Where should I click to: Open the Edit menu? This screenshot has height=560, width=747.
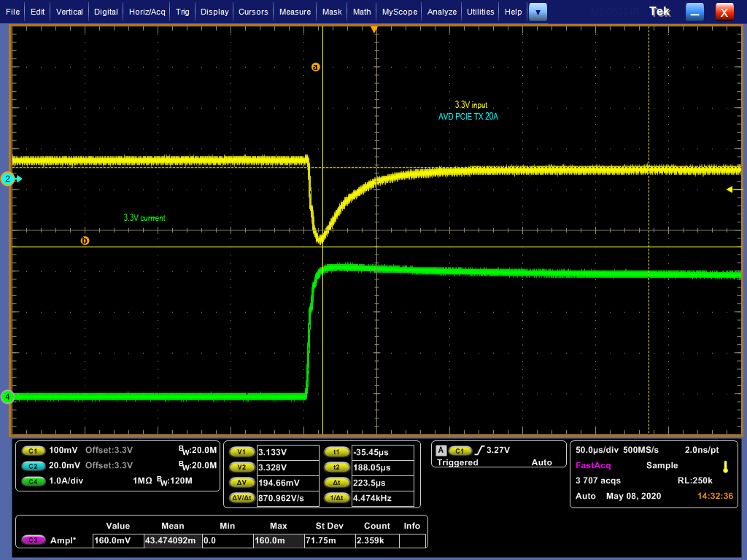point(37,12)
